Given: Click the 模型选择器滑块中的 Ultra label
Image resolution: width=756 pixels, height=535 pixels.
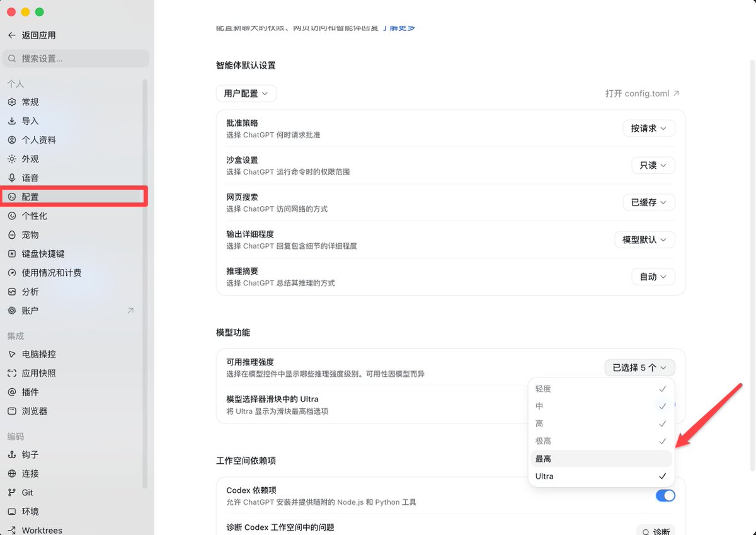Looking at the screenshot, I should pos(272,400).
